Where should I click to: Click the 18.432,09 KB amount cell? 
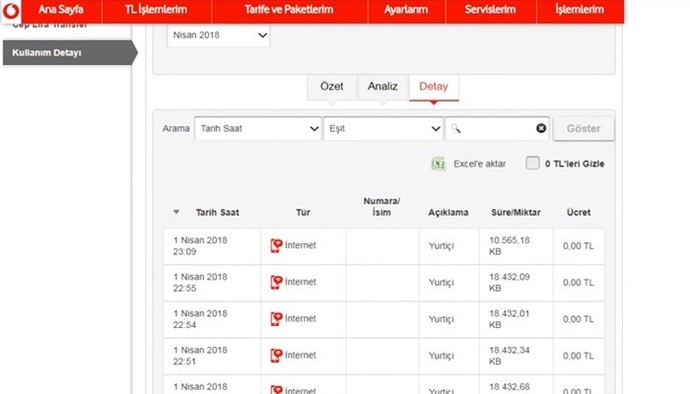[516, 283]
